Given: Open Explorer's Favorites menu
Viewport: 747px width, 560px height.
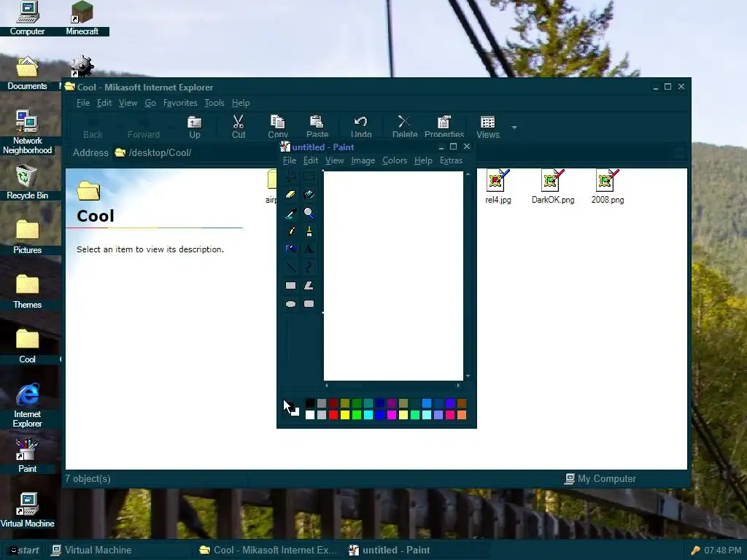Looking at the screenshot, I should click(180, 103).
